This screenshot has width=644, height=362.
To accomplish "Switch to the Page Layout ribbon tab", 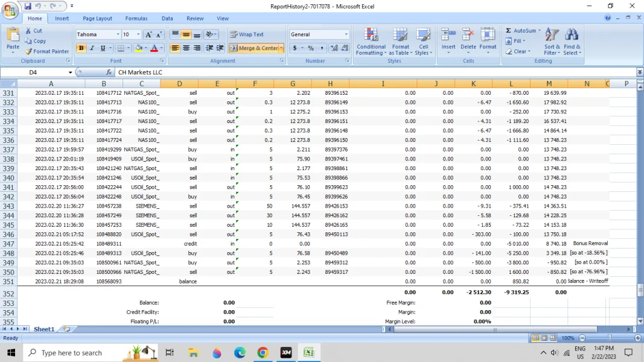I will pyautogui.click(x=97, y=19).
